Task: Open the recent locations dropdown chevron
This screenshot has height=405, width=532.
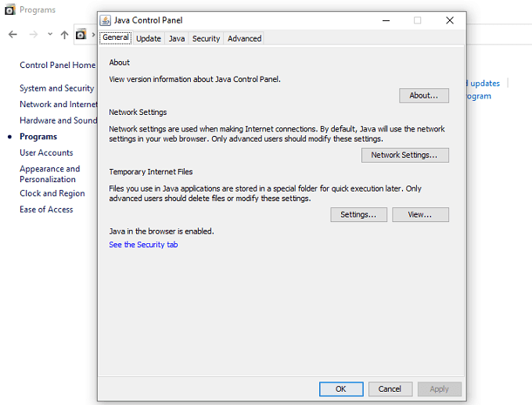Action: (x=50, y=34)
